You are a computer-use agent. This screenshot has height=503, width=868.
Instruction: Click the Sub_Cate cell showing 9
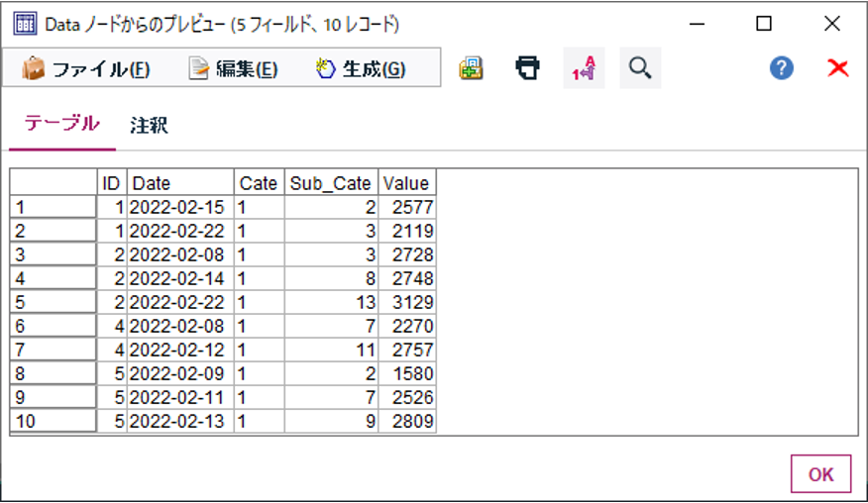point(331,421)
